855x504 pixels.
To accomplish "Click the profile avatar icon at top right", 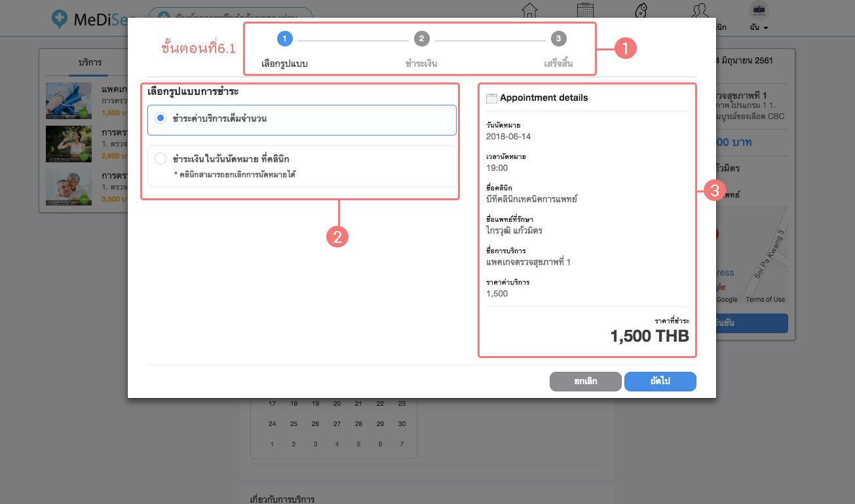I will pos(759,10).
